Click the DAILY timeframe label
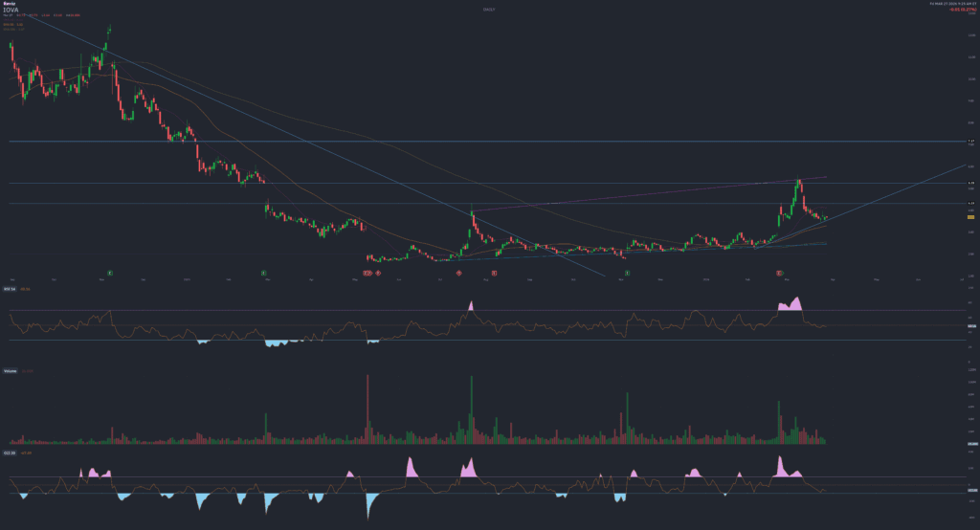The width and height of the screenshot is (980, 530). coord(489,10)
